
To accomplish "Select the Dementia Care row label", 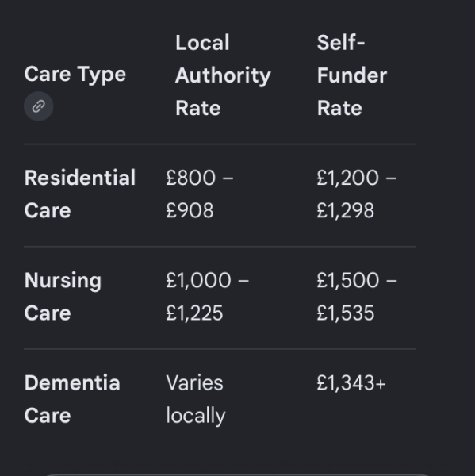I will (72, 399).
